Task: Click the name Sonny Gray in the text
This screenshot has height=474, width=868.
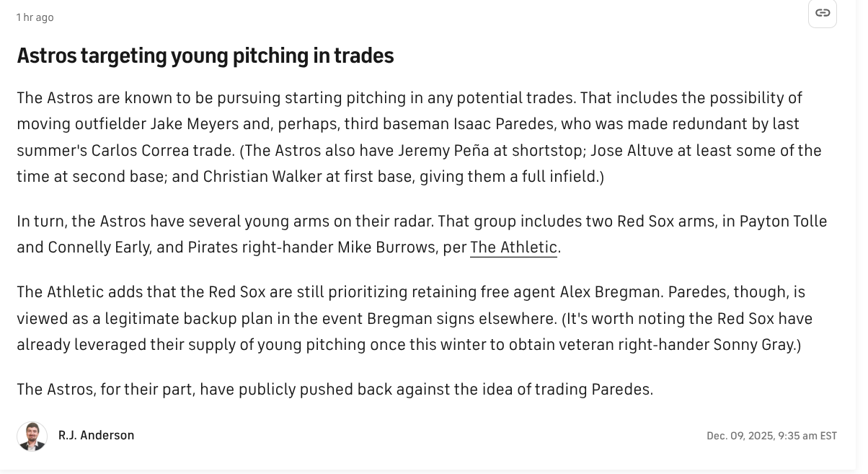Action: [x=754, y=344]
